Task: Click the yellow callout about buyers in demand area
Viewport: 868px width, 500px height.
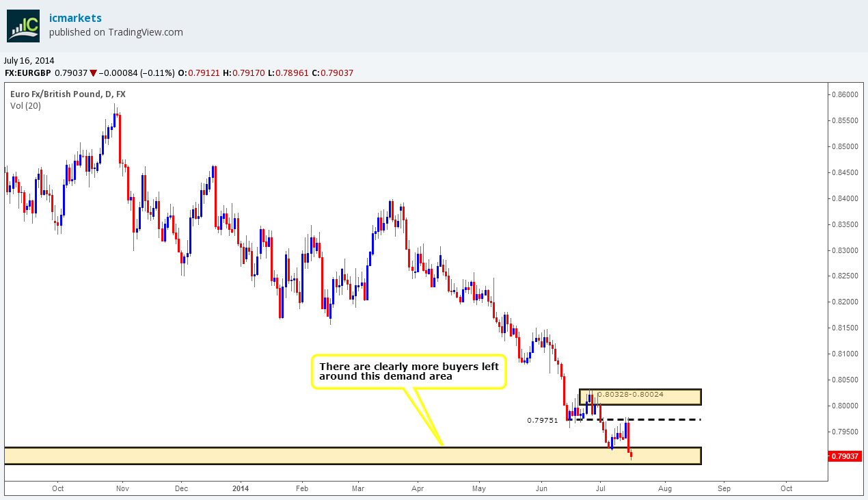Action: click(x=409, y=371)
